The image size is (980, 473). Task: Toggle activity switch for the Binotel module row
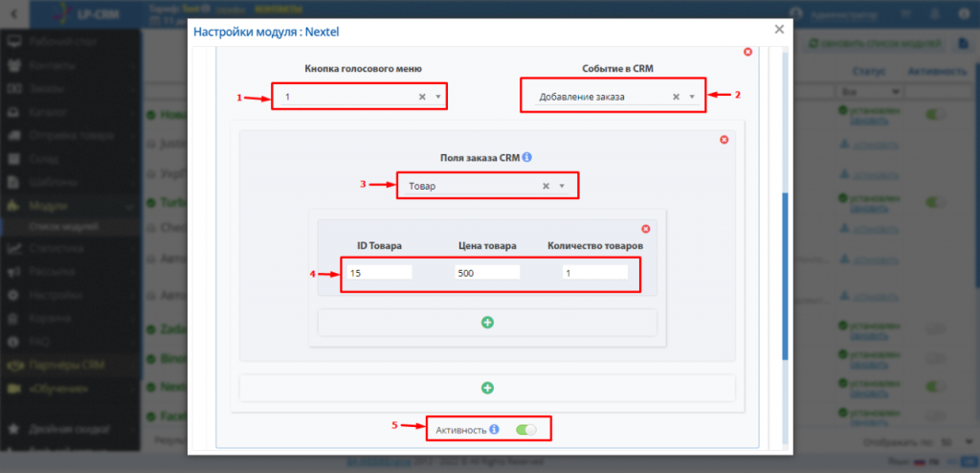point(935,358)
